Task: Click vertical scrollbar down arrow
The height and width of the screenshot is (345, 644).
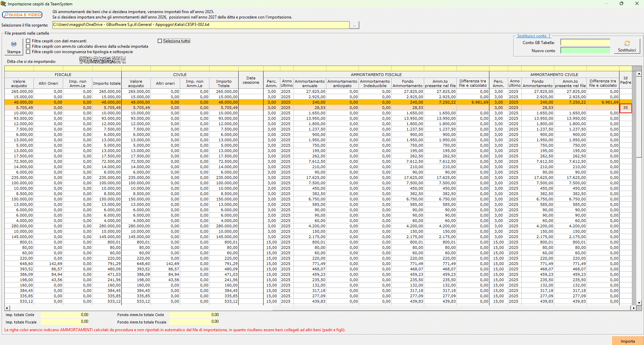Action: (x=639, y=303)
